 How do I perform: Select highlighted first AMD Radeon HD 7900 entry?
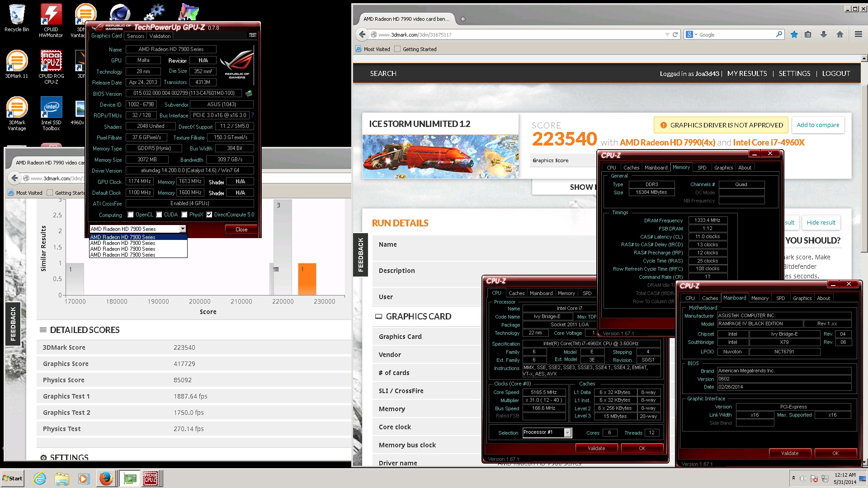(138, 237)
